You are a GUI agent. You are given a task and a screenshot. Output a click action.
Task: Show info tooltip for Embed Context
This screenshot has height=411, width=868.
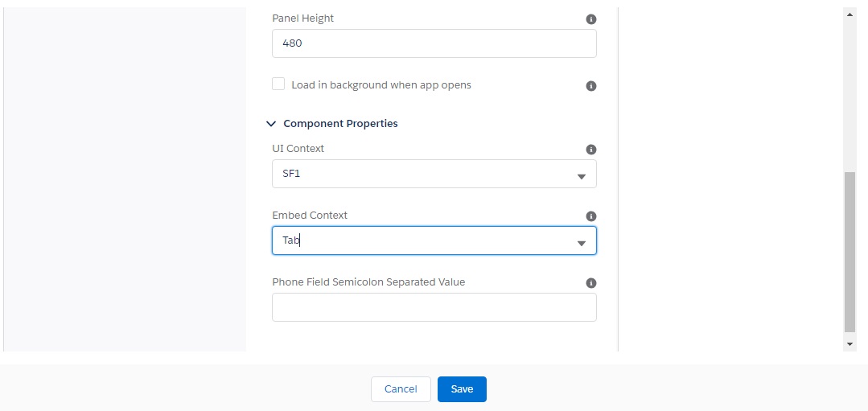[x=590, y=216]
